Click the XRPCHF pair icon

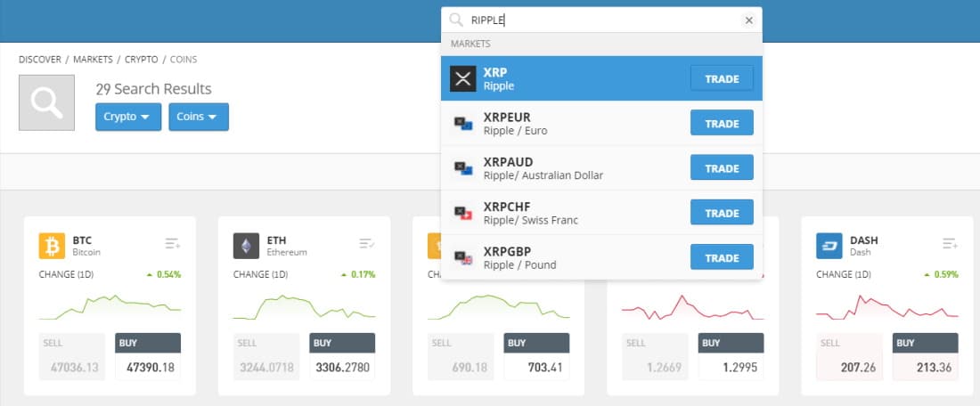click(463, 214)
